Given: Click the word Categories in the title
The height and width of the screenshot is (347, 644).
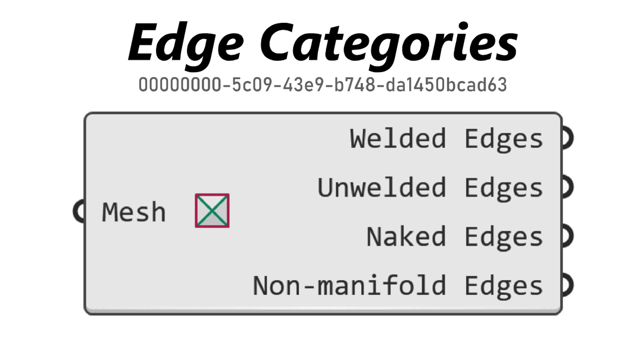Looking at the screenshot, I should pyautogui.click(x=389, y=46).
